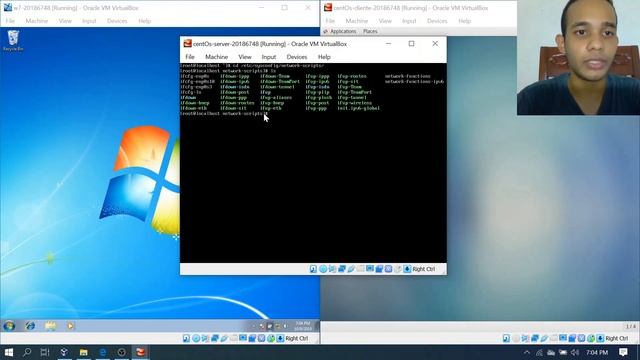Click keyboard capture arrow in centOs-cliente status bar
640x360 pixels.
coord(600,338)
